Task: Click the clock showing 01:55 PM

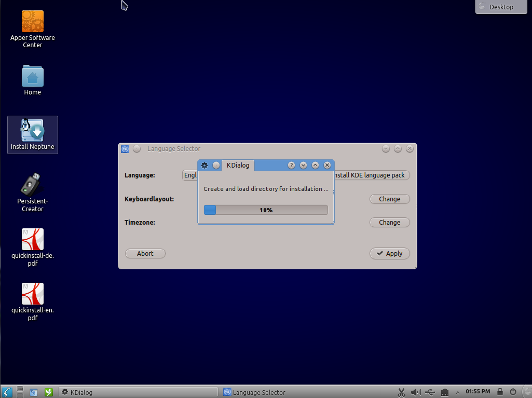Action: click(x=478, y=392)
